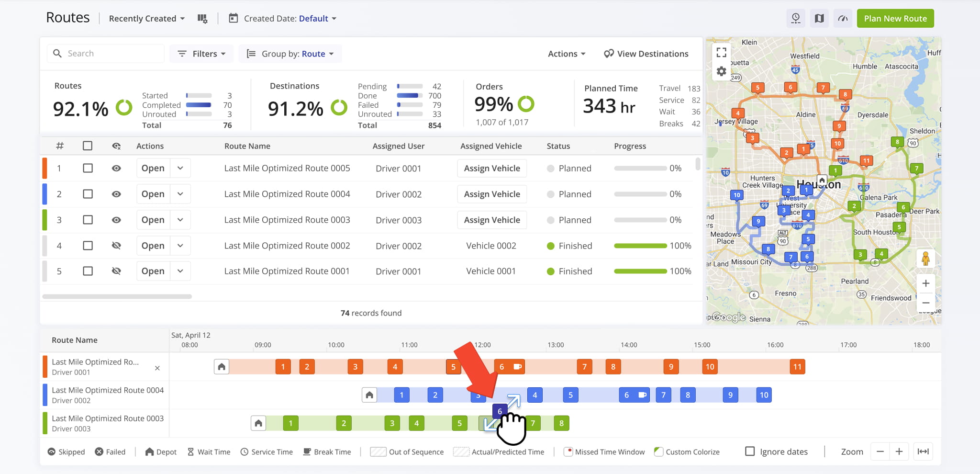The image size is (980, 474).
Task: Click the map view icon in header
Action: [819, 19]
